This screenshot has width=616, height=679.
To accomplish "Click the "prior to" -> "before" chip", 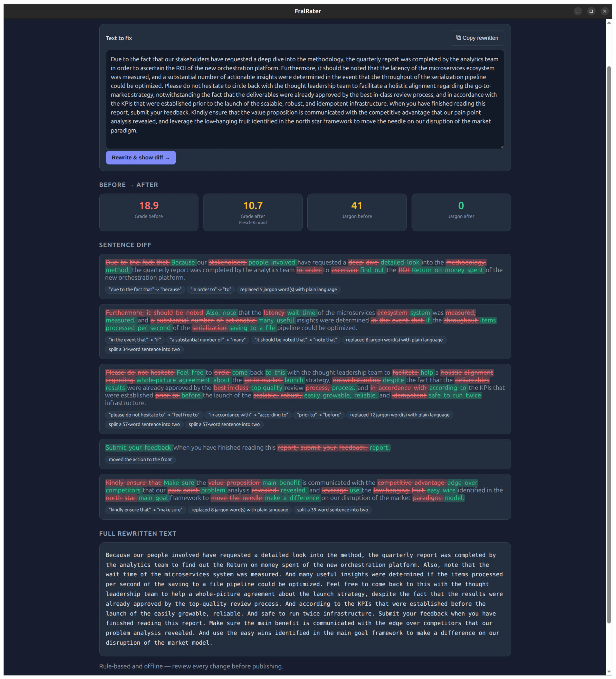I will tap(319, 415).
